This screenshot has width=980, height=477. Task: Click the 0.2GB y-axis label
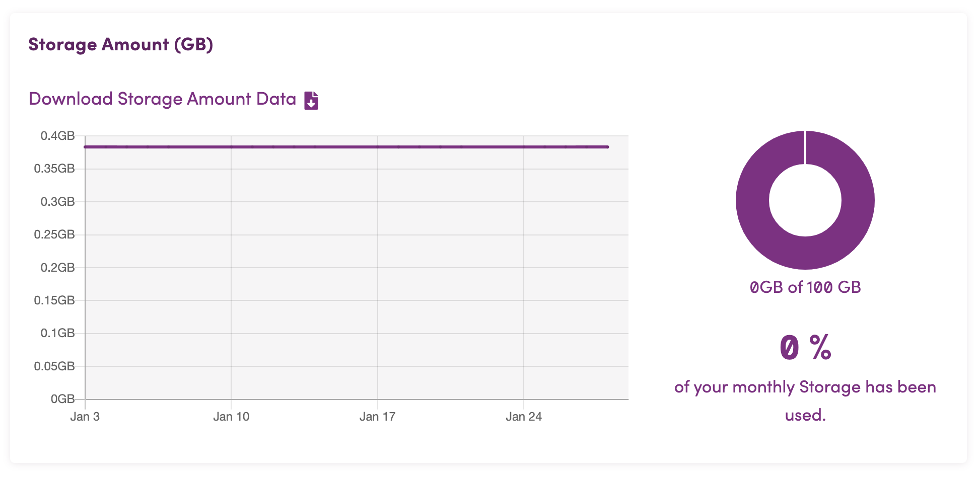(x=57, y=268)
